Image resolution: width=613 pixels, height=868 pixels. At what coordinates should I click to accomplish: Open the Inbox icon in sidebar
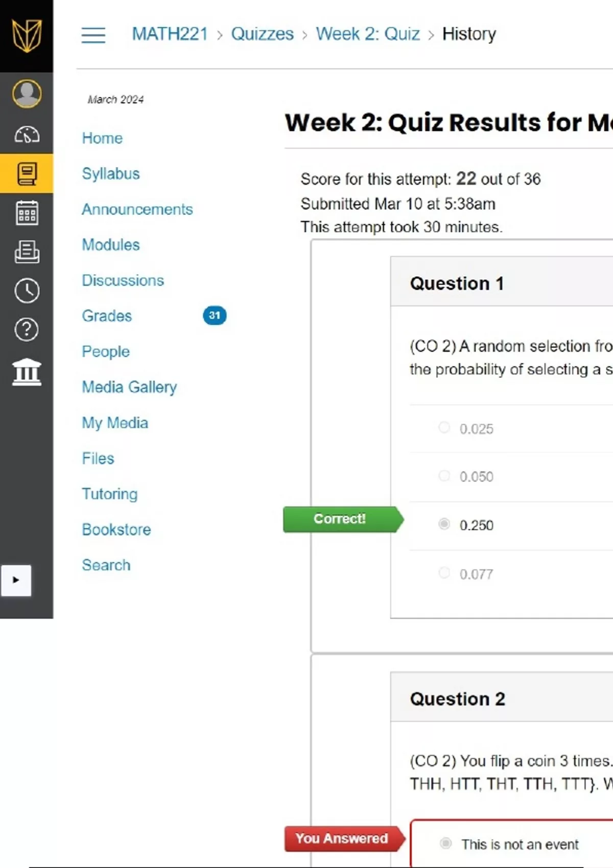pos(27,252)
